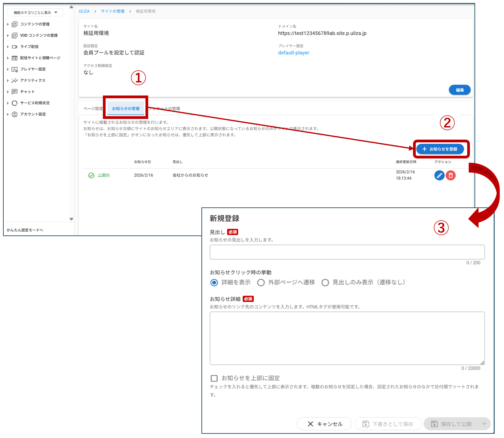Open the default-player link
Viewport: 504px width, 438px height.
click(293, 53)
